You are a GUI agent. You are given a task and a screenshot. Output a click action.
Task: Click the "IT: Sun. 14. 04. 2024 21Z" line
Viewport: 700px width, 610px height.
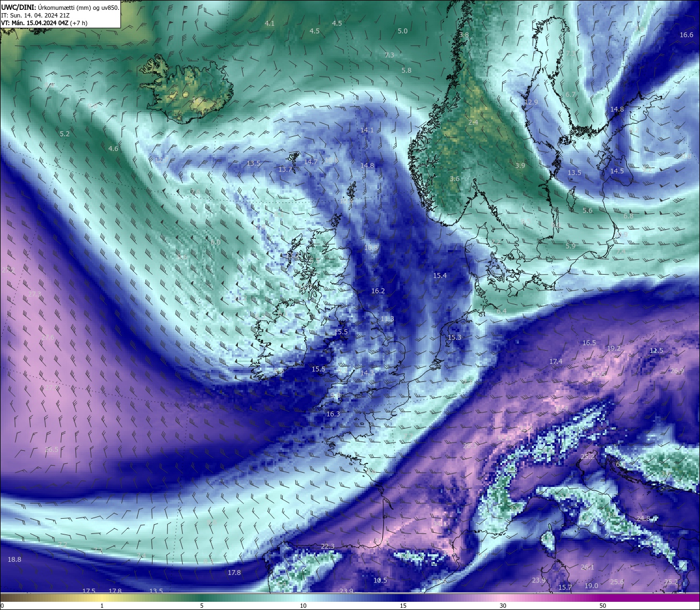coord(35,15)
